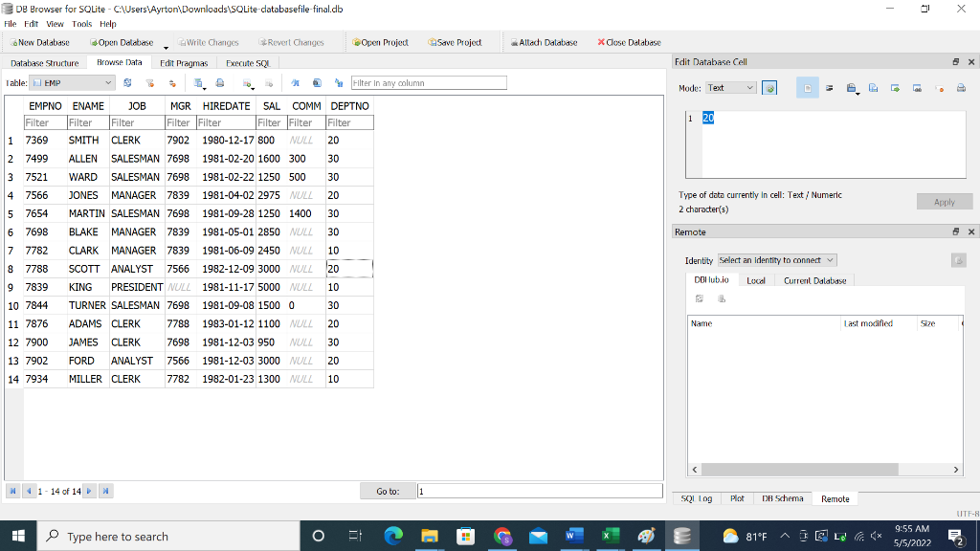The height and width of the screenshot is (551, 980).
Task: Insert a new record into EMP
Action: pos(245,82)
